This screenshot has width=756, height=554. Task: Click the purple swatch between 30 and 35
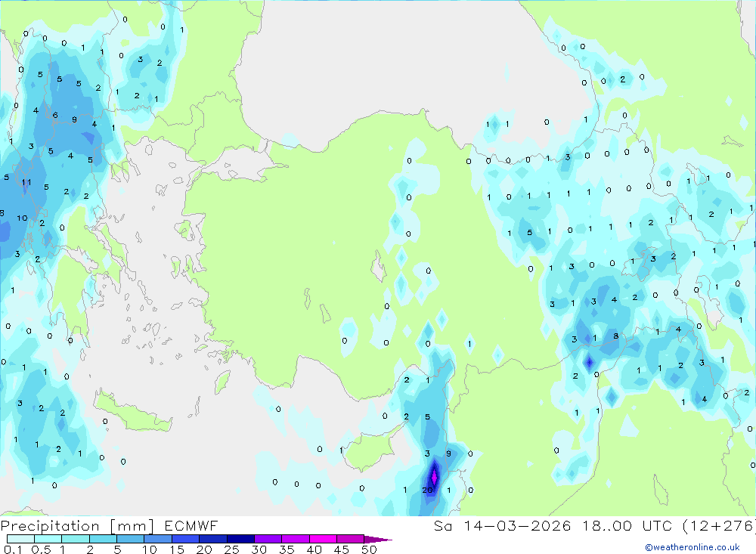268,539
